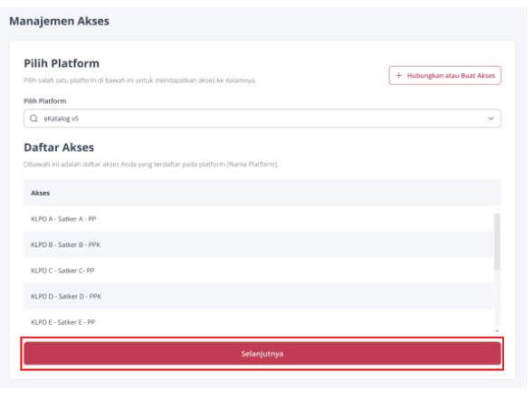Expand the Pilih Platform dropdown chevron

click(x=491, y=119)
